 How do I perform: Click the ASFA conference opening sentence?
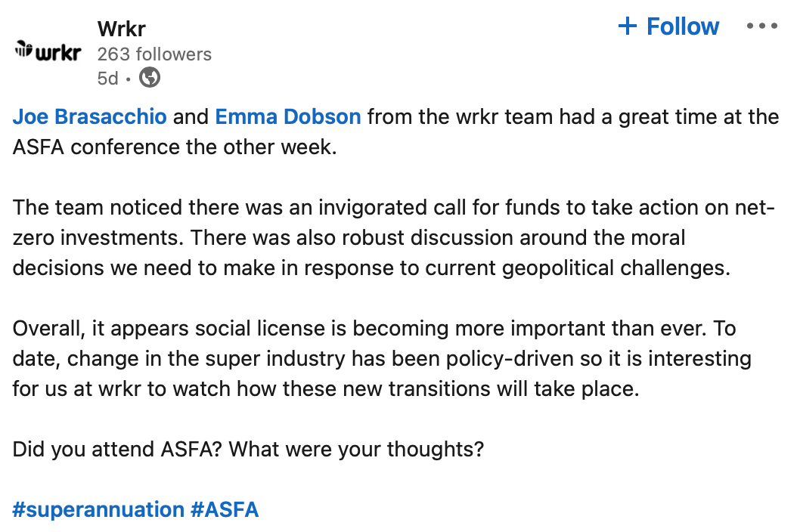click(395, 131)
